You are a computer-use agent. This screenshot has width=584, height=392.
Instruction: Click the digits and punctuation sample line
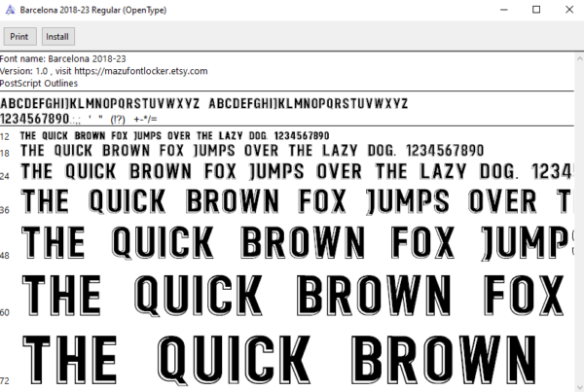(79, 119)
